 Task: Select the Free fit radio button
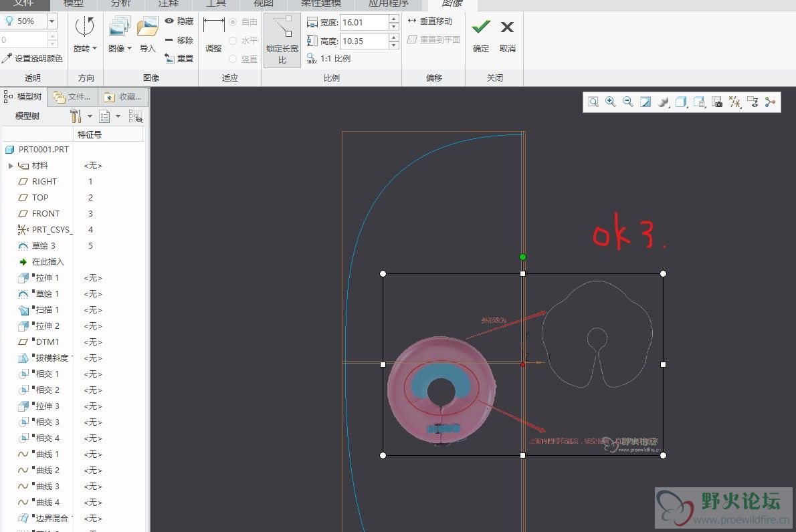(x=233, y=22)
